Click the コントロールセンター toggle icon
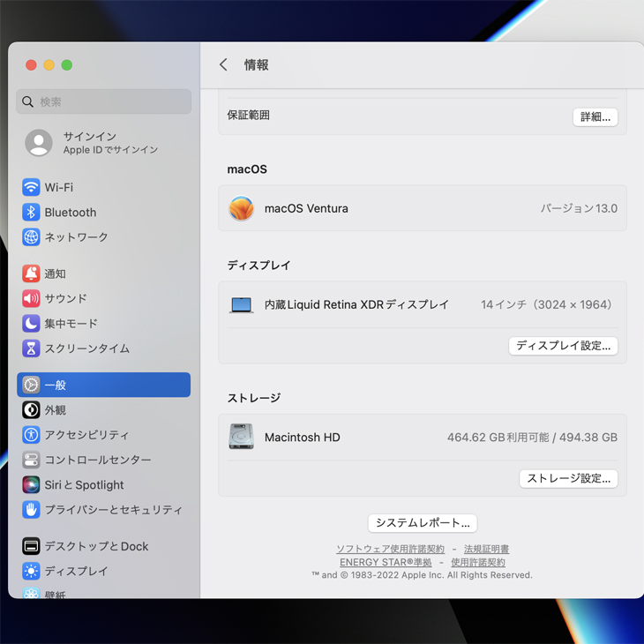This screenshot has width=644, height=644. 31,460
